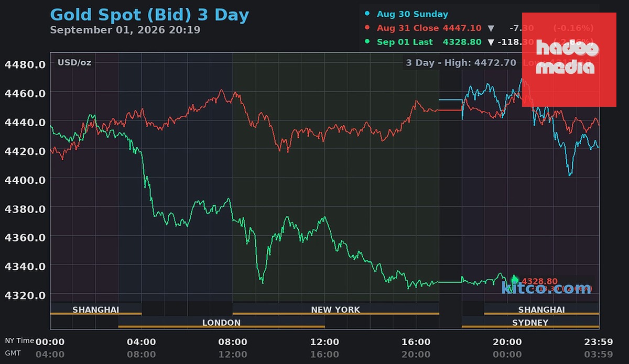Click the 'NY Time' axis label
The width and height of the screenshot is (629, 364).
[x=19, y=340]
